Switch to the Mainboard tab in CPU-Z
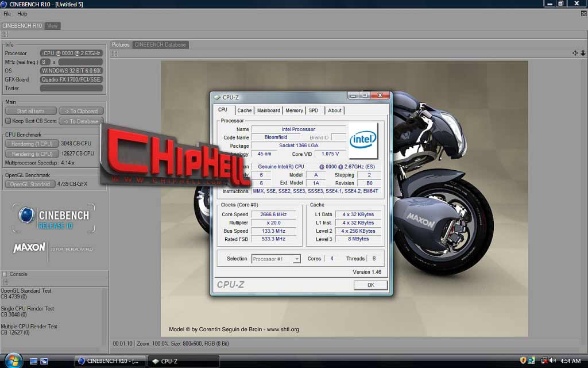Image resolution: width=588 pixels, height=368 pixels. (269, 110)
